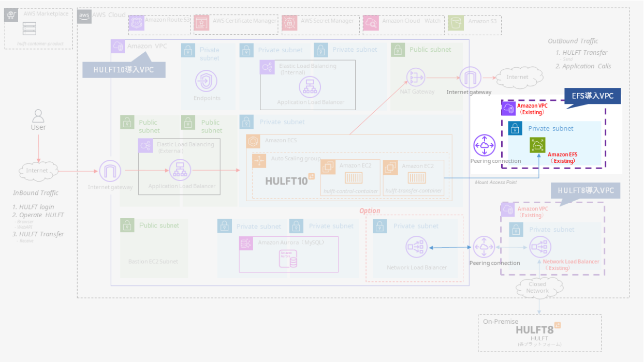Click the 'OutBound Traffic' heading
The image size is (644, 362).
point(573,41)
